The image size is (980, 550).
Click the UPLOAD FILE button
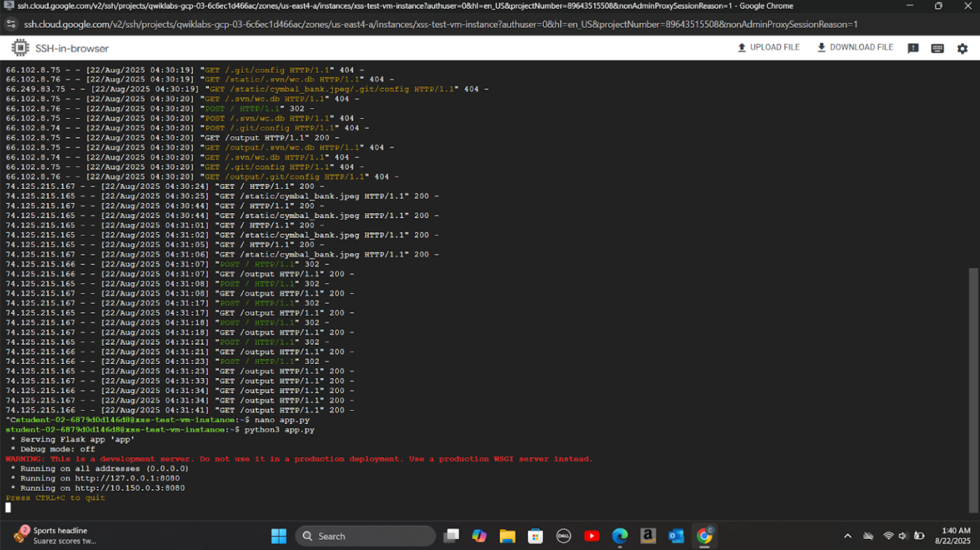768,48
